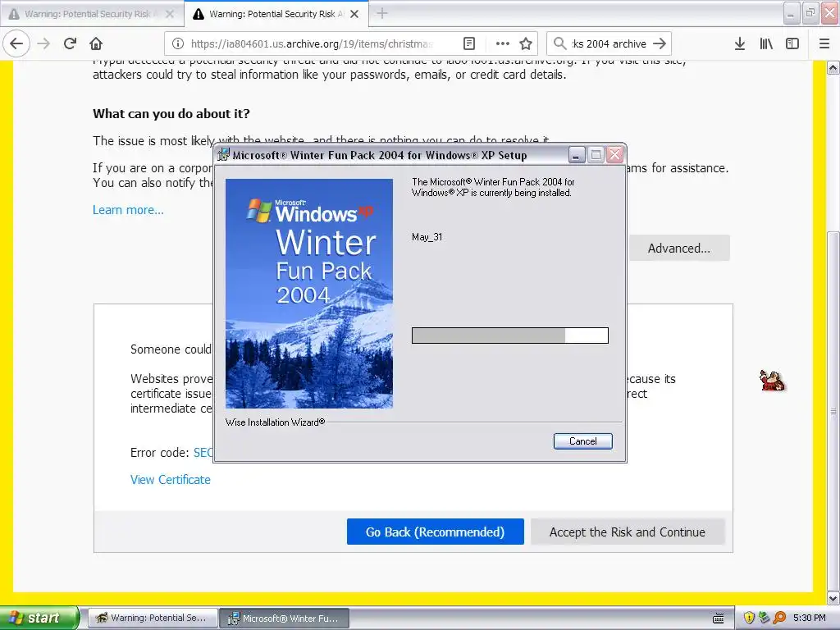Open the Downloads toolbar icon
Screen dimensions: 840x630
click(x=740, y=43)
